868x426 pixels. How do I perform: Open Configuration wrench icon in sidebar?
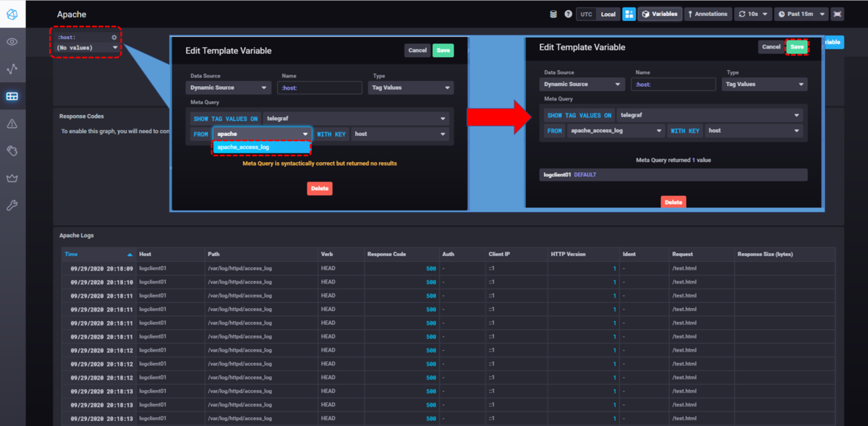pos(12,205)
